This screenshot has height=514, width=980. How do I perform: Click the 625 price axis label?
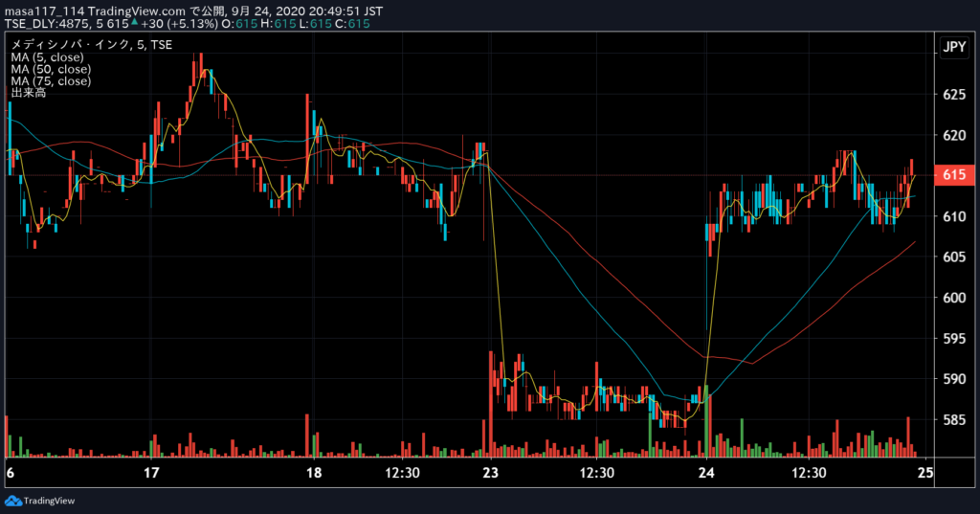[954, 95]
